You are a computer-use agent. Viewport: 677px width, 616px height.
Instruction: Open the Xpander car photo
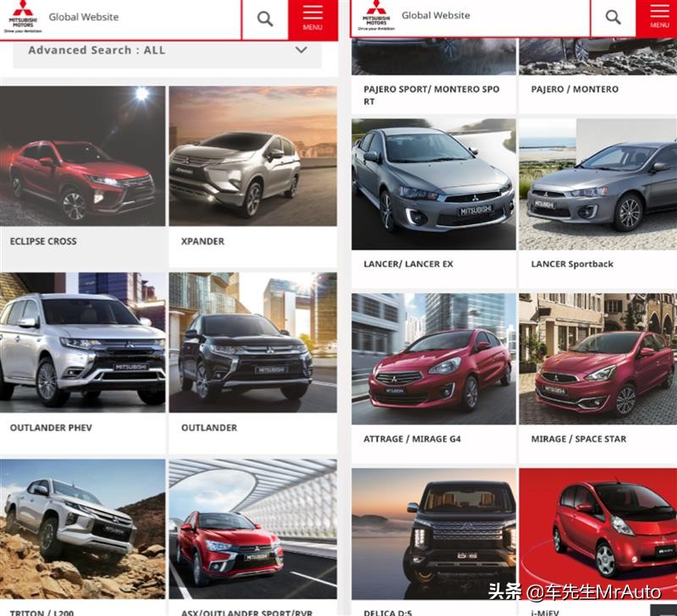pyautogui.click(x=253, y=156)
